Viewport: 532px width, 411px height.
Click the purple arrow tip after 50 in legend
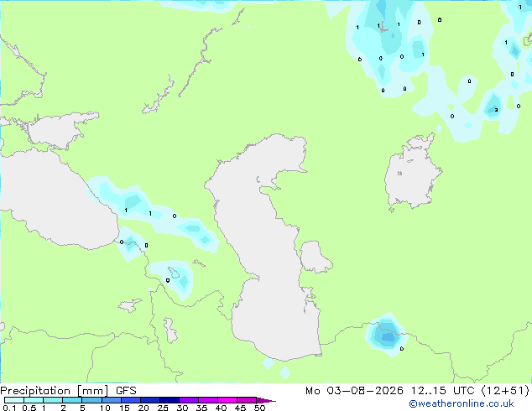266,400
